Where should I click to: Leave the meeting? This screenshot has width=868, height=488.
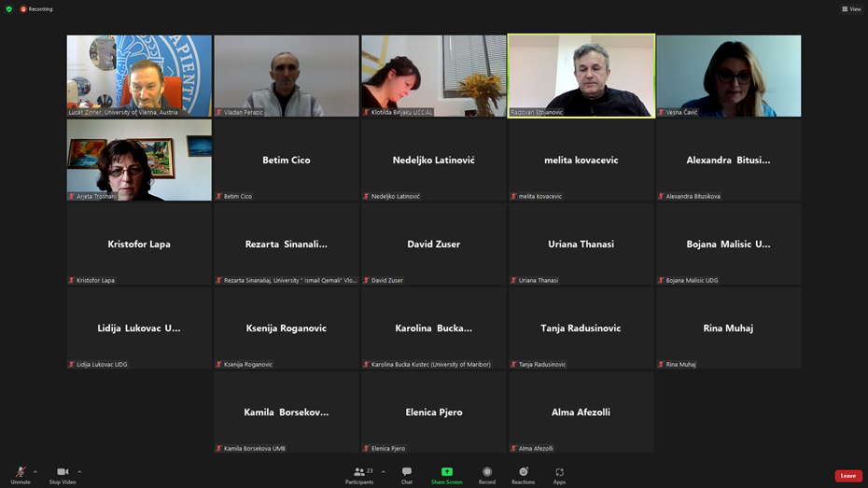pyautogui.click(x=847, y=476)
